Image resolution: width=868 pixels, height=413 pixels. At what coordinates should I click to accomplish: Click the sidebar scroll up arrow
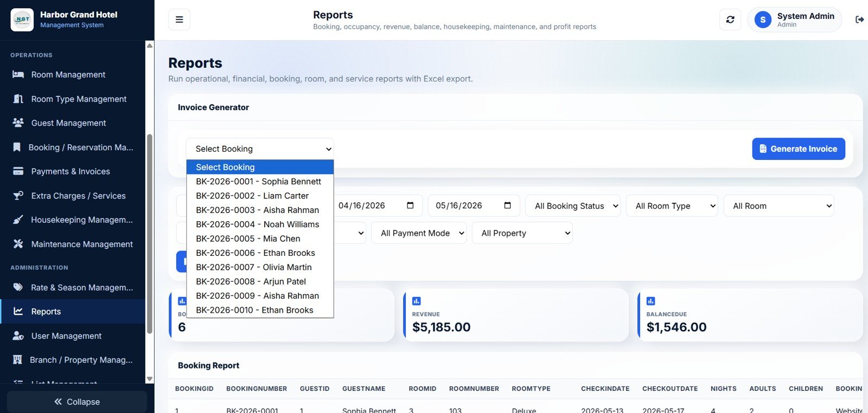(150, 46)
